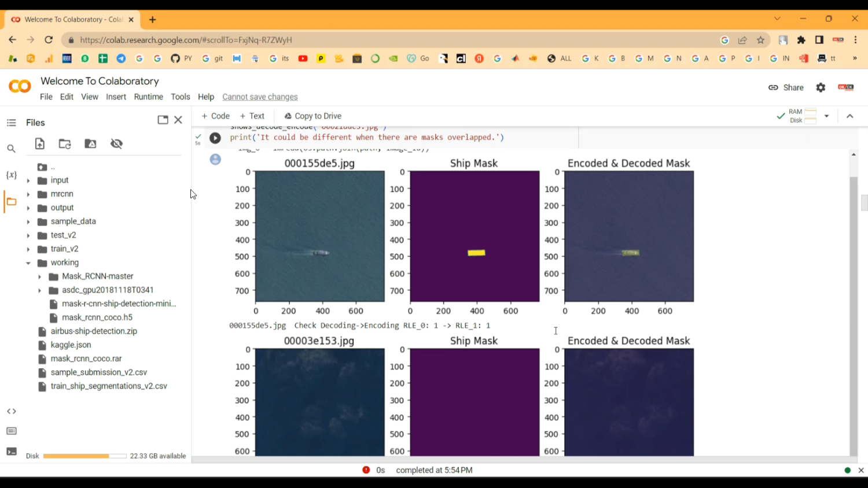Open the code snippets panel icon
The image size is (868, 488).
11,411
